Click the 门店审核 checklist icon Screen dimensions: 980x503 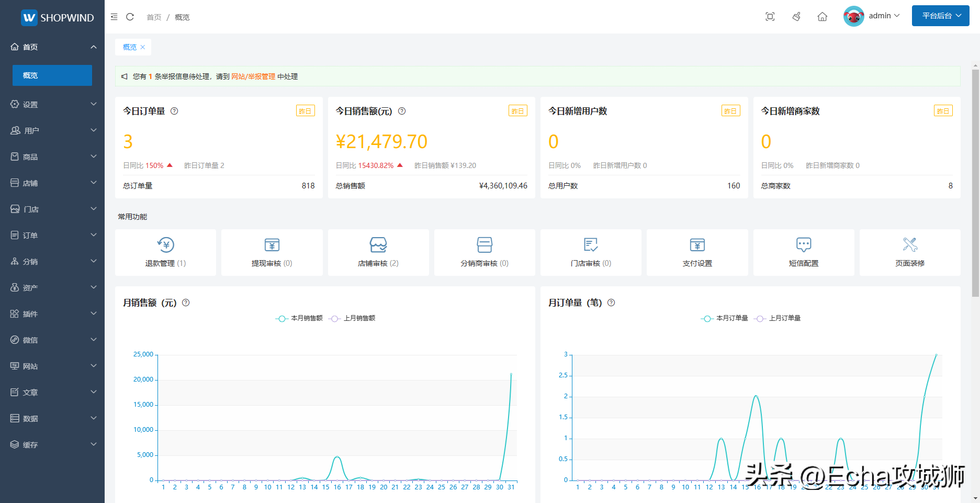[x=591, y=244]
